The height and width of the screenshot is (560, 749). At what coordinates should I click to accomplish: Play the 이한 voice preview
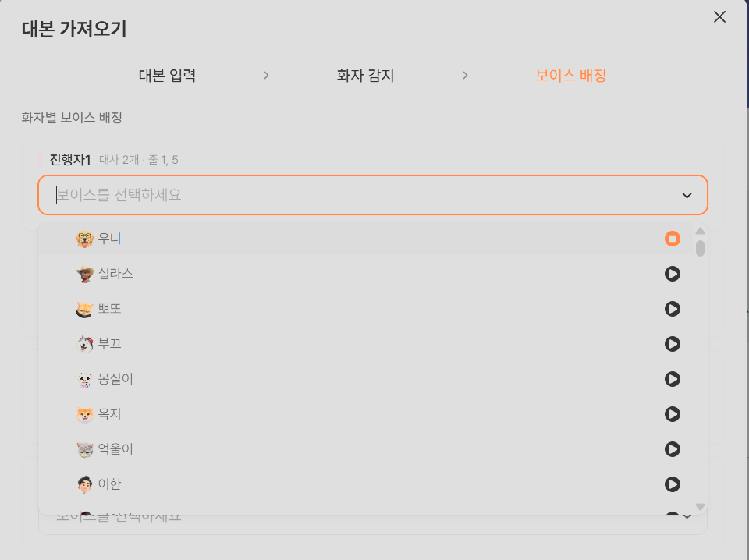[x=672, y=484]
